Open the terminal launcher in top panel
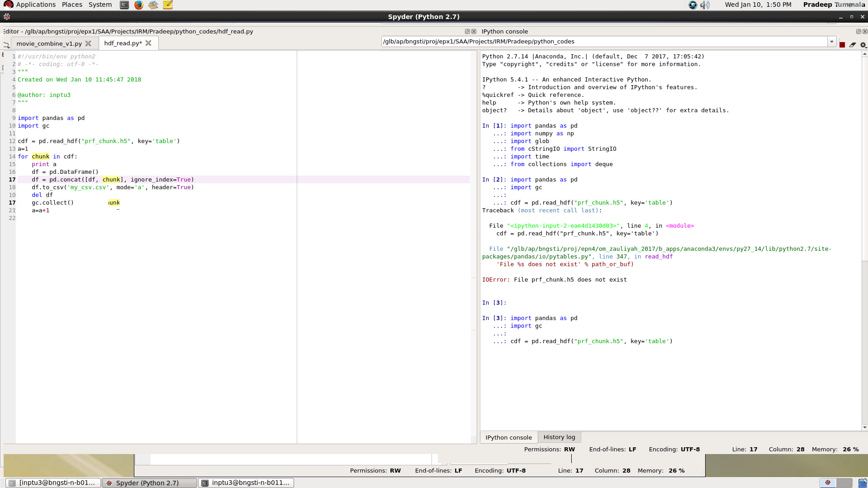Image resolution: width=868 pixels, height=488 pixels. pos(124,5)
